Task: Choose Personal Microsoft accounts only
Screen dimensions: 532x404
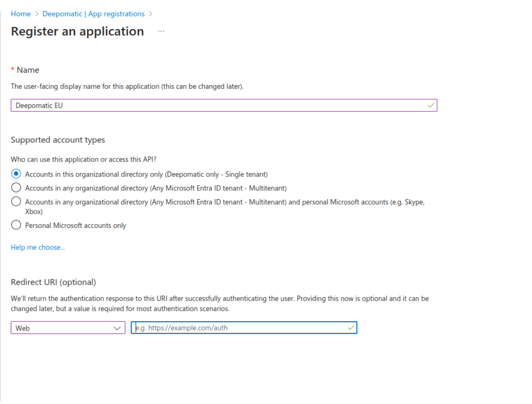Action: 16,225
